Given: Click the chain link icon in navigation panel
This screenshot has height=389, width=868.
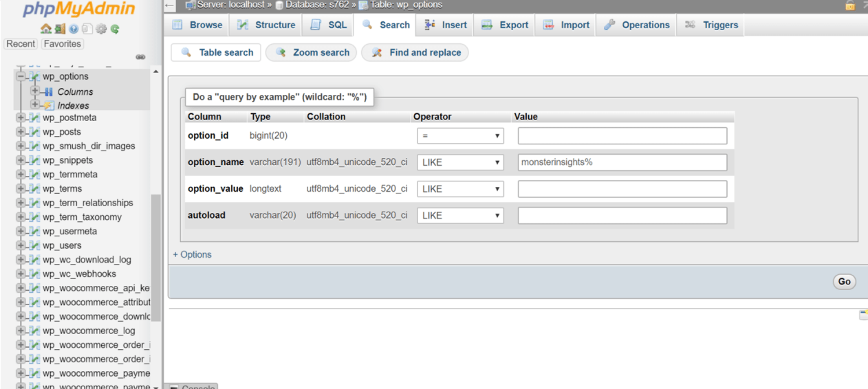Looking at the screenshot, I should click(140, 57).
